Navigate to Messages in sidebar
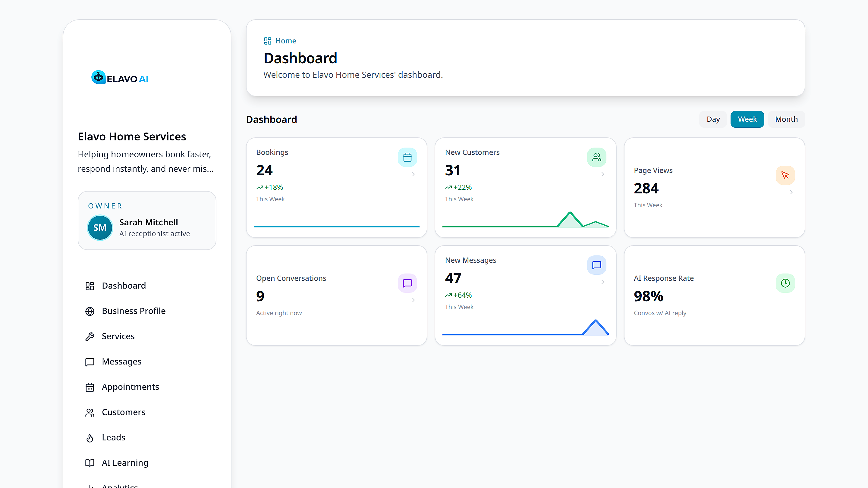Screen dimensions: 868x488 click(147, 362)
